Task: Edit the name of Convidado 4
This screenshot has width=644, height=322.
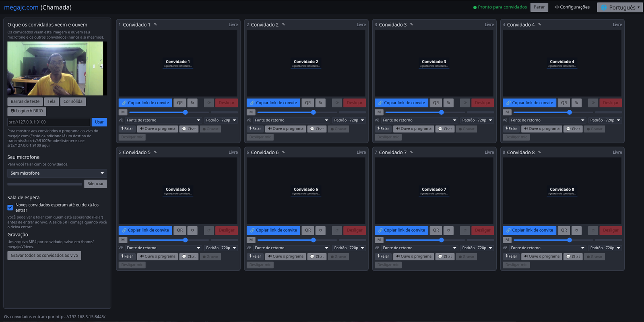Action: (x=539, y=25)
